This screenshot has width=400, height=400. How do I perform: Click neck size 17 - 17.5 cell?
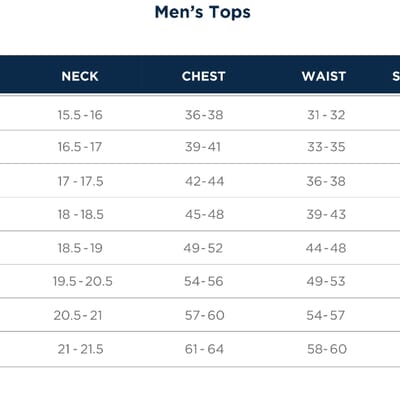point(80,181)
